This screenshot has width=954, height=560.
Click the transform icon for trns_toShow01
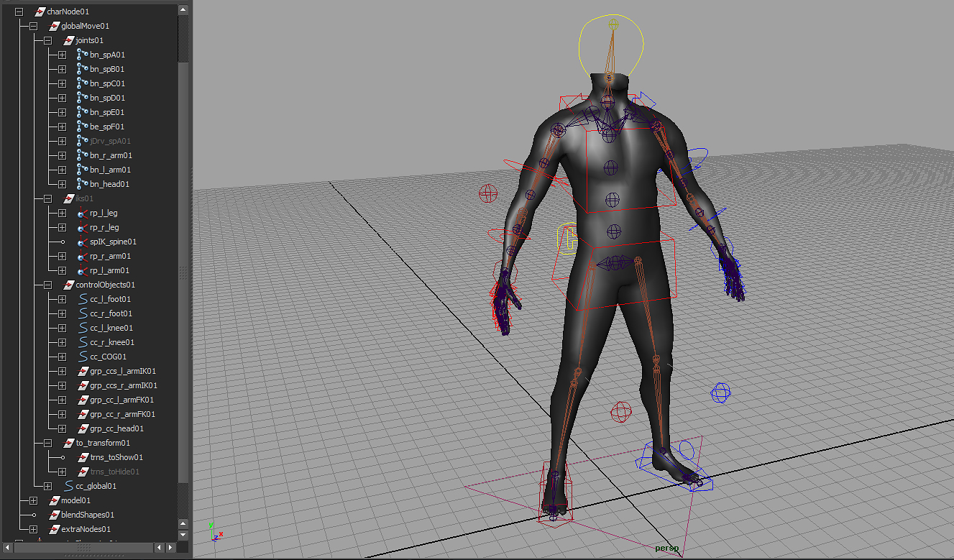coord(83,457)
